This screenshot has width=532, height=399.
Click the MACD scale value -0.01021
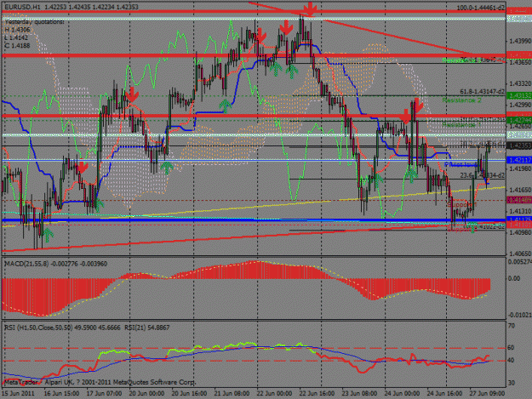519,316
